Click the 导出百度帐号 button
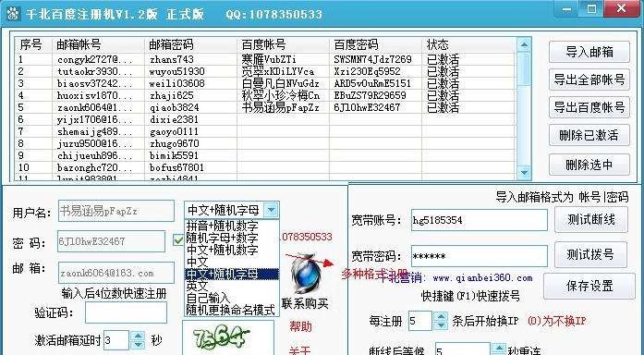 [589, 107]
